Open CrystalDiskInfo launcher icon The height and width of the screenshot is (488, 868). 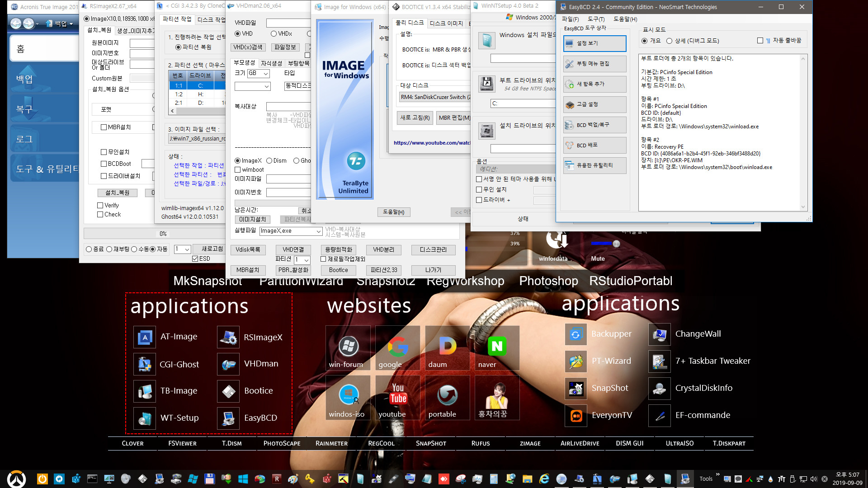point(660,389)
